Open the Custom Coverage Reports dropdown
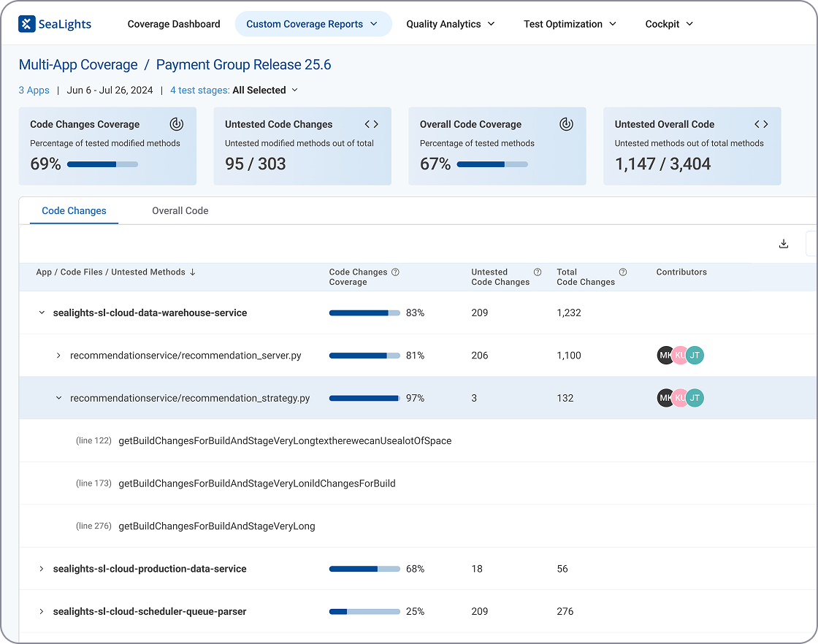818x644 pixels. pos(313,24)
